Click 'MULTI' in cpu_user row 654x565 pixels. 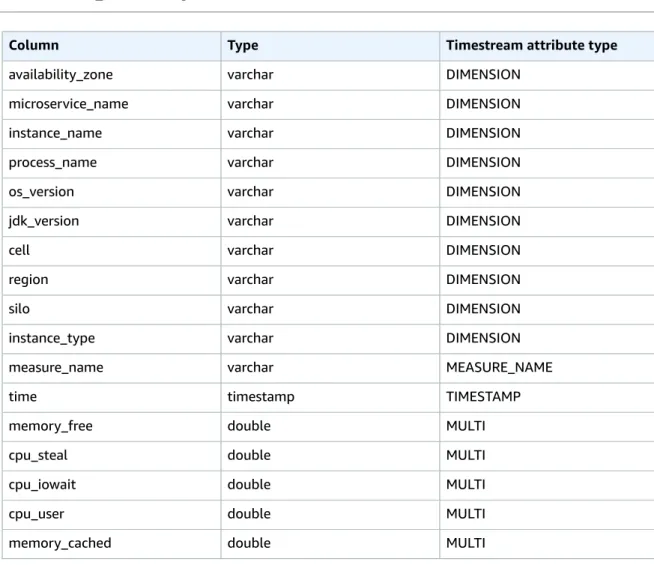click(465, 514)
